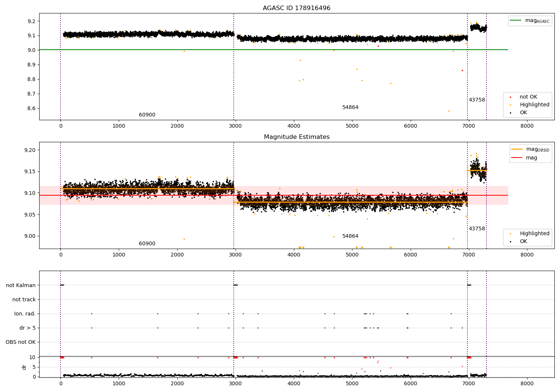
Task: Click the 'OBS not OK' axis label
Action: (21, 342)
